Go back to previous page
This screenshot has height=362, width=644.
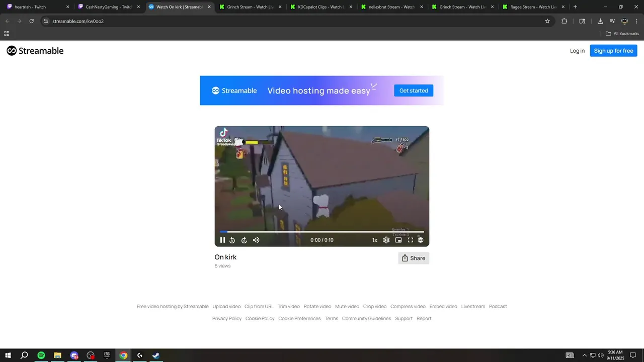tap(7, 21)
